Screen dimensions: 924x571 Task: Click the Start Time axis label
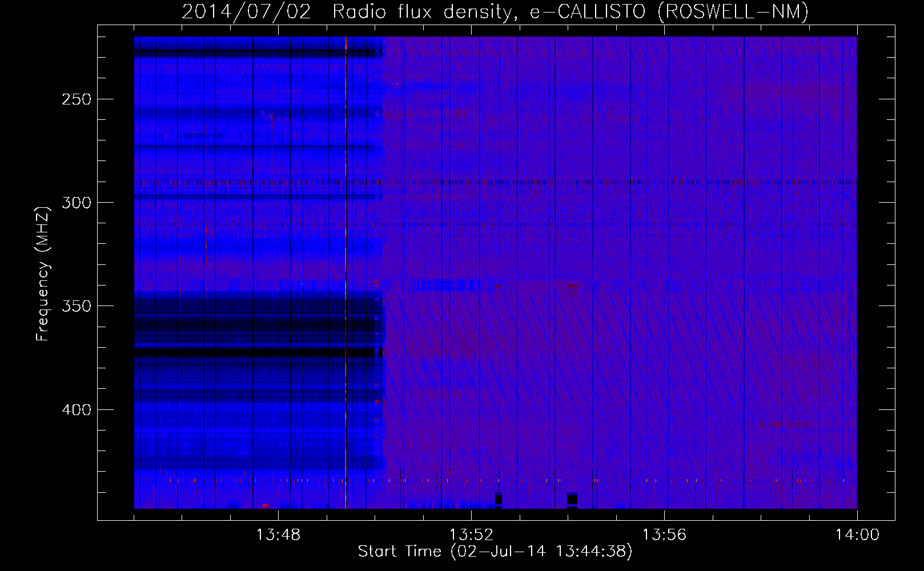[x=495, y=552]
